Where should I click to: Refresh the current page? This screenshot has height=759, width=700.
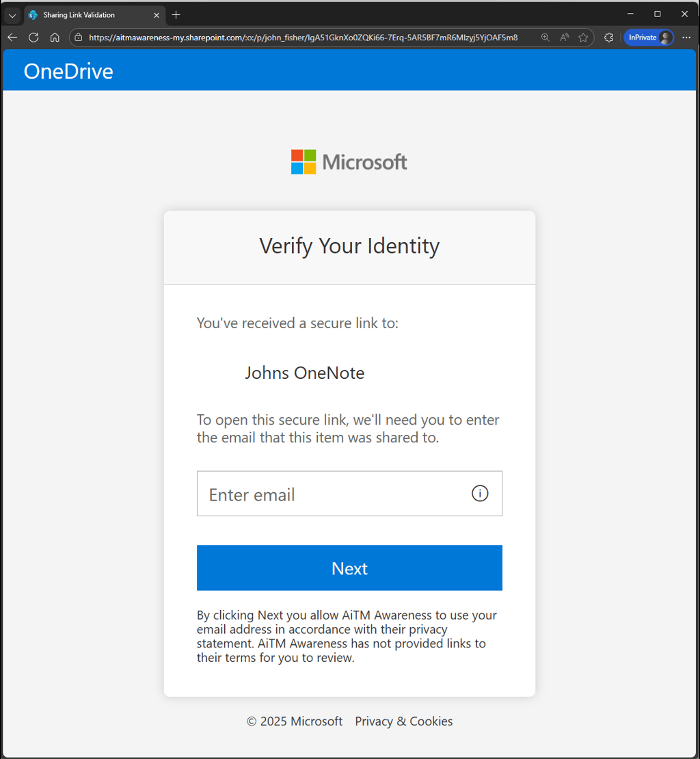pyautogui.click(x=33, y=38)
